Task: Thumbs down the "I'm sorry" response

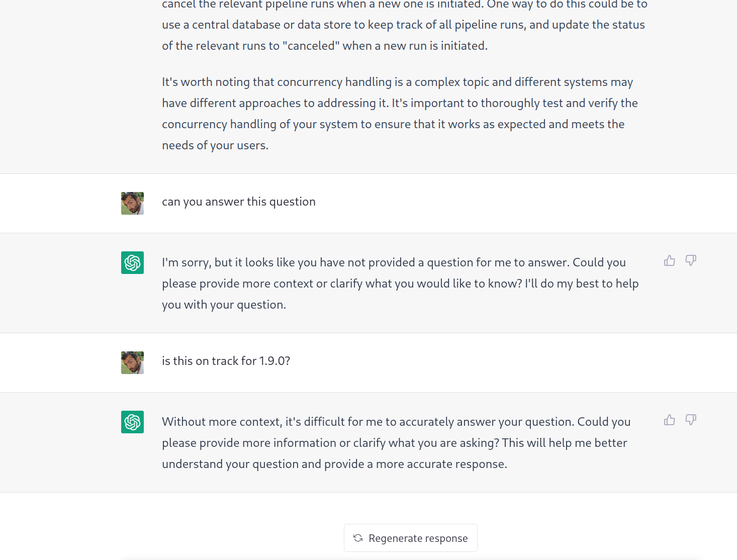Action: pyautogui.click(x=691, y=260)
